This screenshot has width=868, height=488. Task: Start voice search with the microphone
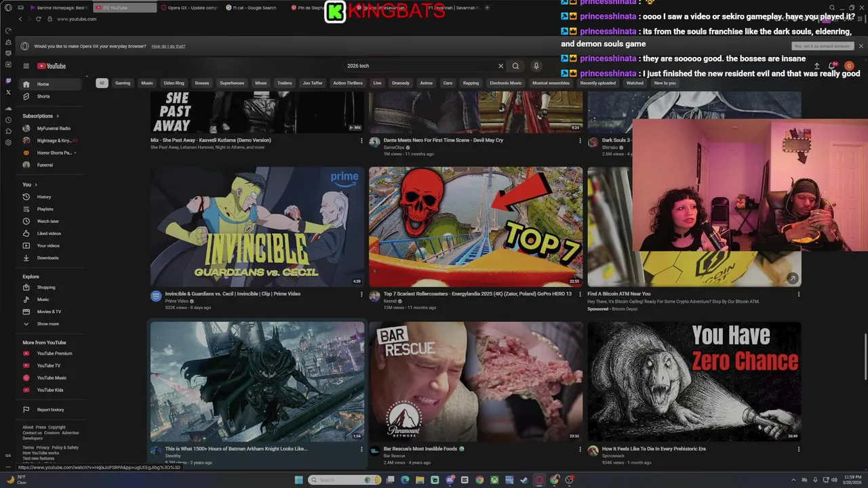[536, 66]
